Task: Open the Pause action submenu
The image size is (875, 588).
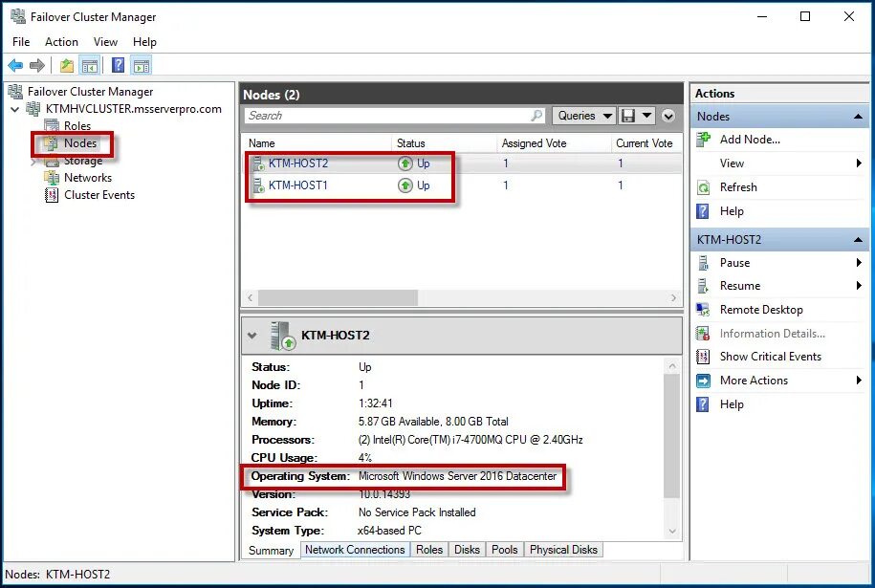Action: pyautogui.click(x=779, y=263)
